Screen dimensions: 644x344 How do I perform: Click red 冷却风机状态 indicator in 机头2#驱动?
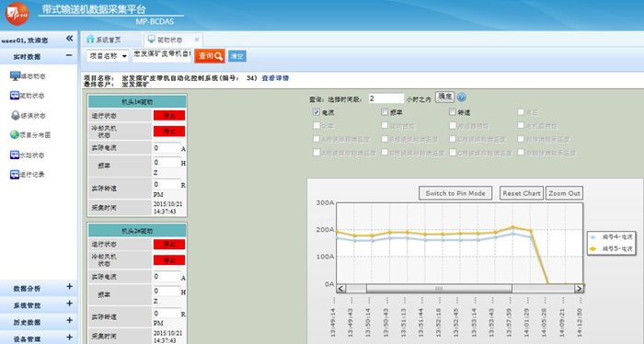169,260
